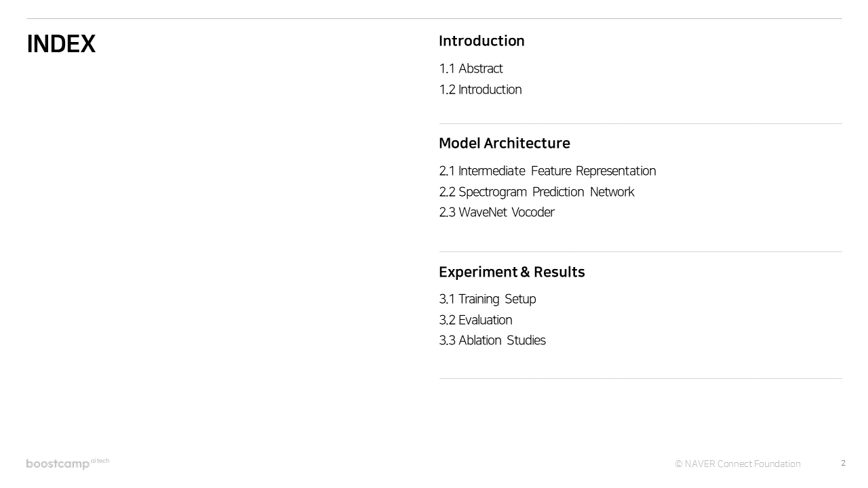Click the divider line below Introduction section
This screenshot has width=868, height=488.
pyautogui.click(x=640, y=123)
